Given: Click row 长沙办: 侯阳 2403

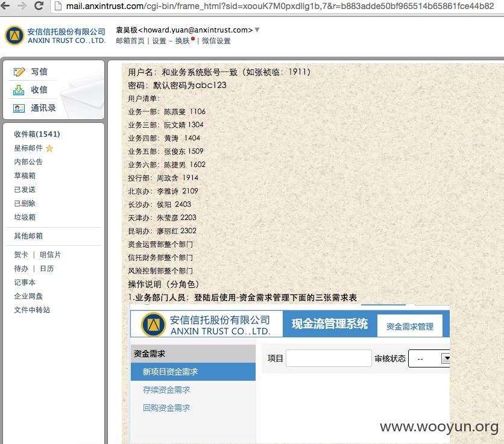Looking at the screenshot, I should point(159,204).
